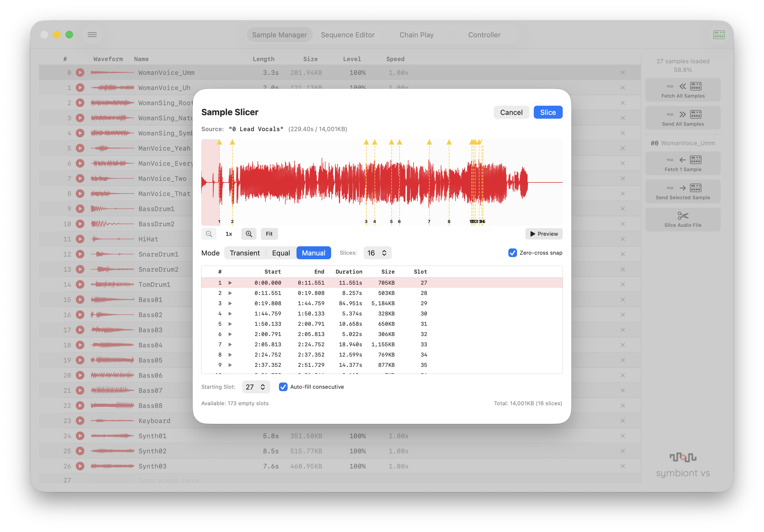Select Transient slicing mode
The width and height of the screenshot is (764, 532).
coord(245,253)
